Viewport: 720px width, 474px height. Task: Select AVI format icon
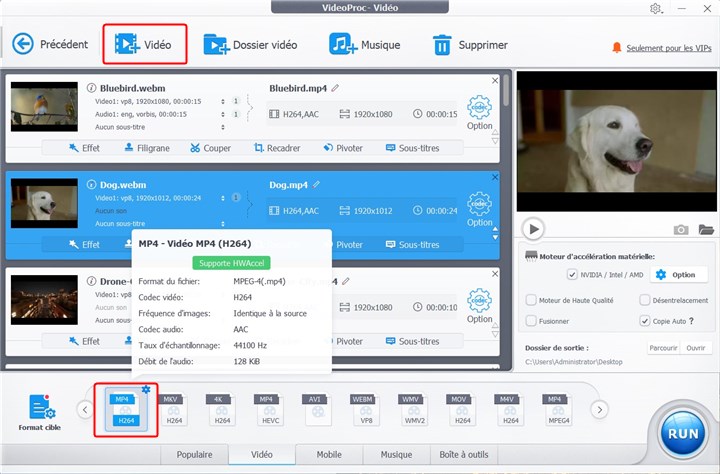coord(317,409)
